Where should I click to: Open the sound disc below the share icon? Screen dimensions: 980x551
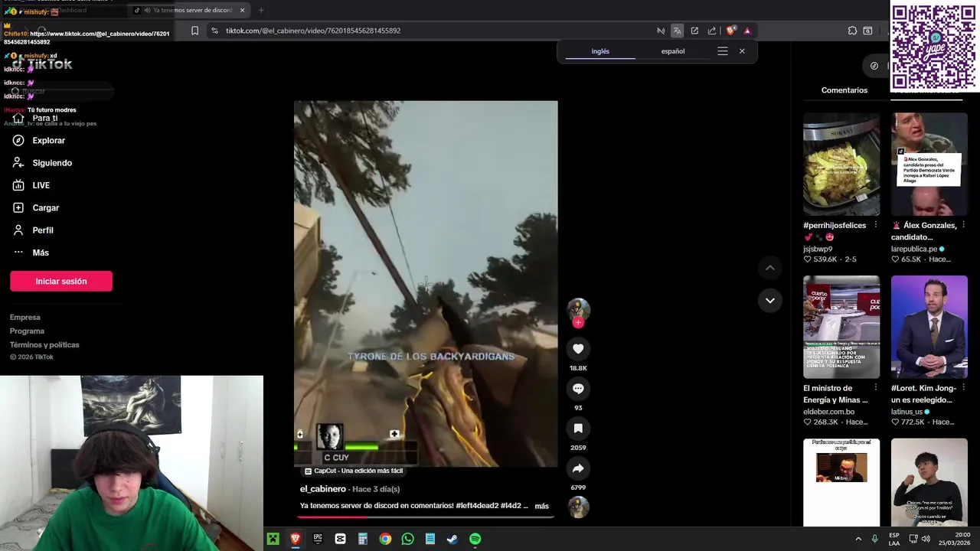pyautogui.click(x=578, y=507)
